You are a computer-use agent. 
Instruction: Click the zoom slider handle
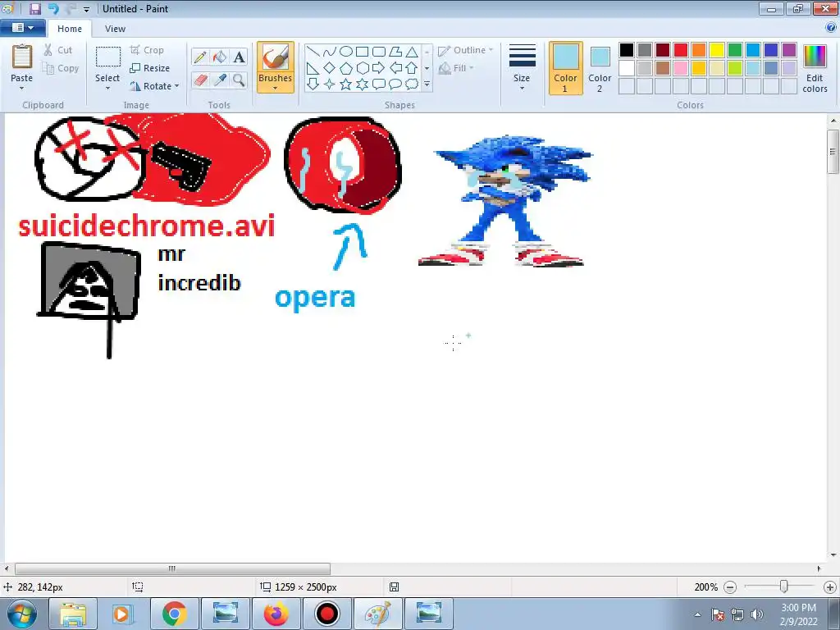(x=783, y=587)
